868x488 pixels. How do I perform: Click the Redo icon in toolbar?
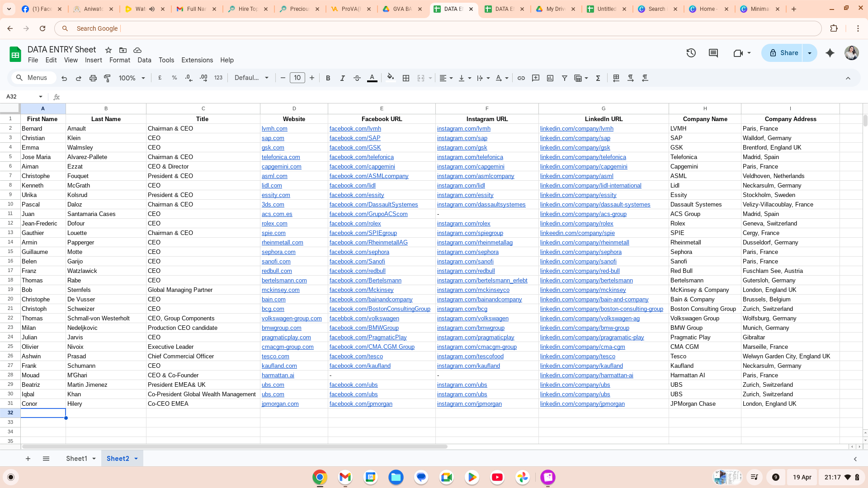(79, 78)
